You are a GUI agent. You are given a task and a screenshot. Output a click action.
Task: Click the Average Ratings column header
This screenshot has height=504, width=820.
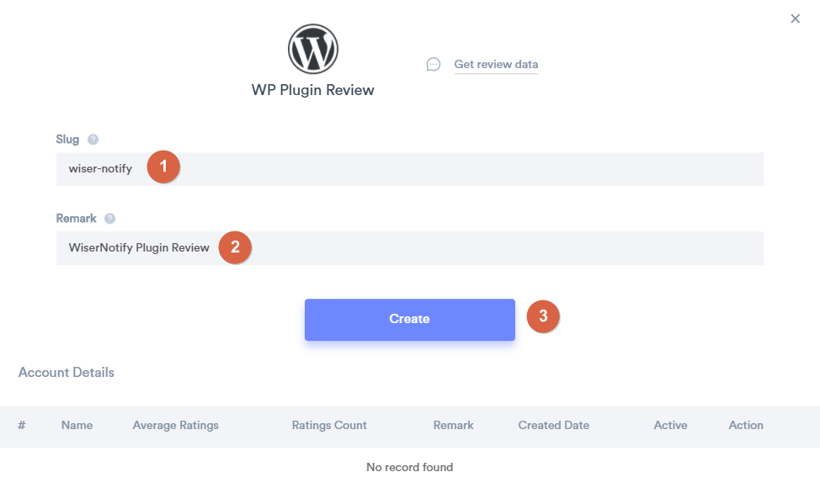[x=176, y=426]
